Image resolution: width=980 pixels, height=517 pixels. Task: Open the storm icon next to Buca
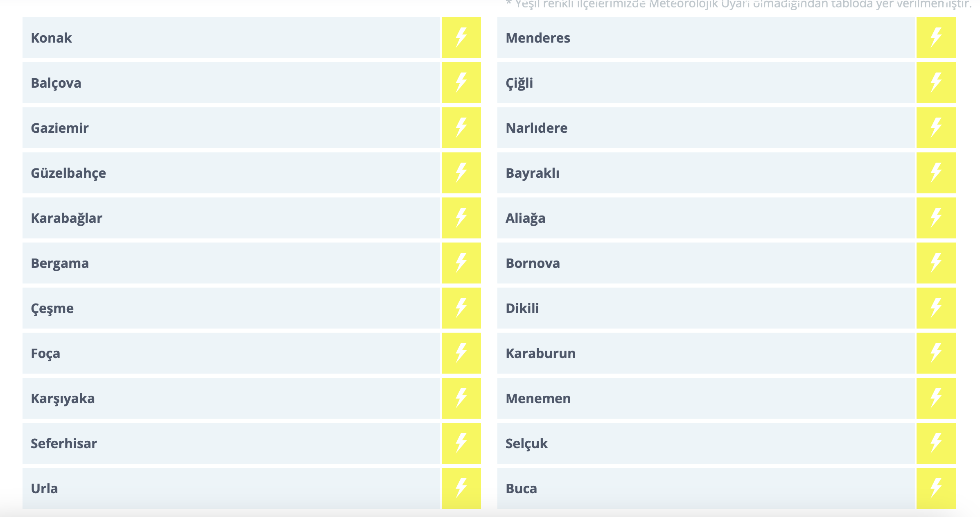click(x=936, y=488)
